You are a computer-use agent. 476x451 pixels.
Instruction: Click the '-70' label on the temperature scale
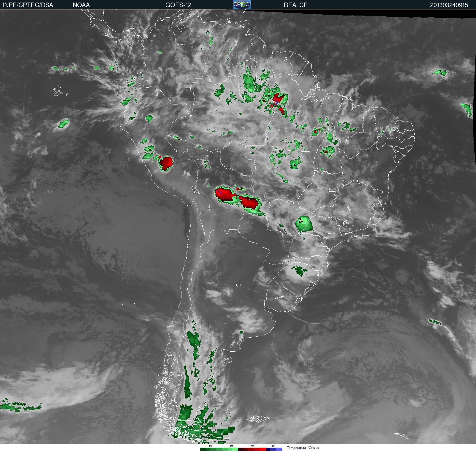[251, 446]
